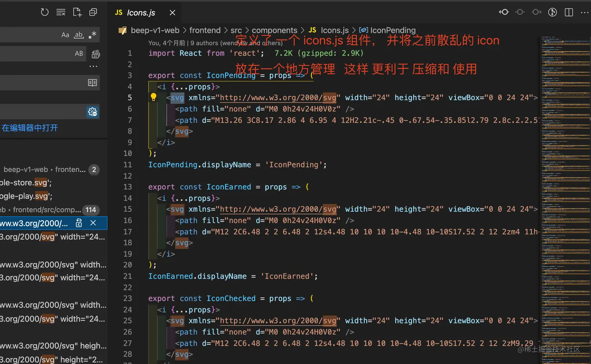The height and width of the screenshot is (364, 591).
Task: Dismiss the highlighted search result
Action: click(x=93, y=223)
